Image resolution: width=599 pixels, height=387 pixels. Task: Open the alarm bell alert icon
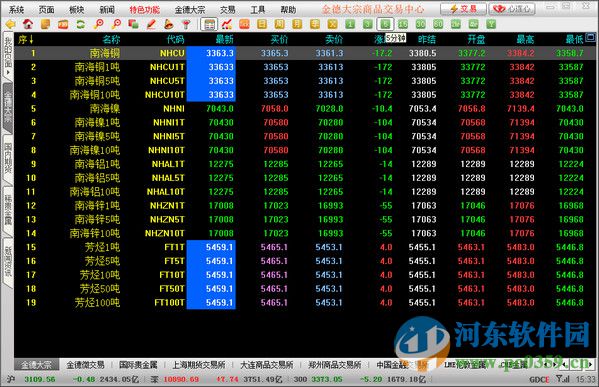168,24
